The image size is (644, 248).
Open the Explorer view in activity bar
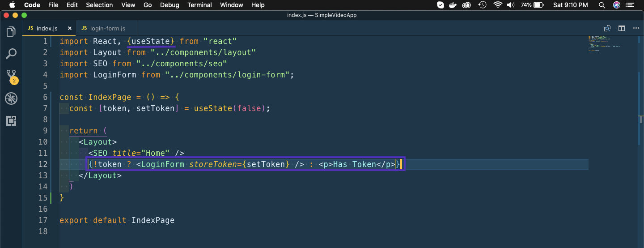point(11,32)
